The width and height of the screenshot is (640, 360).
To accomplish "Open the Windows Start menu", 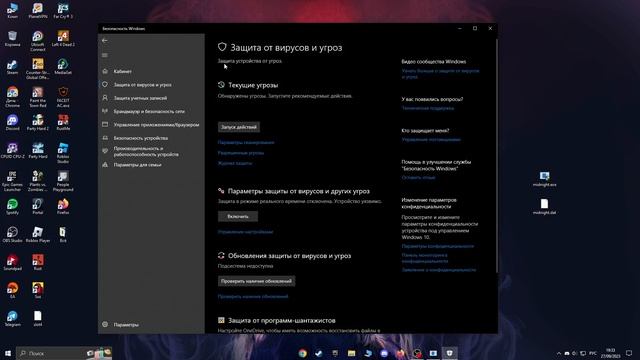I will click(x=8, y=353).
